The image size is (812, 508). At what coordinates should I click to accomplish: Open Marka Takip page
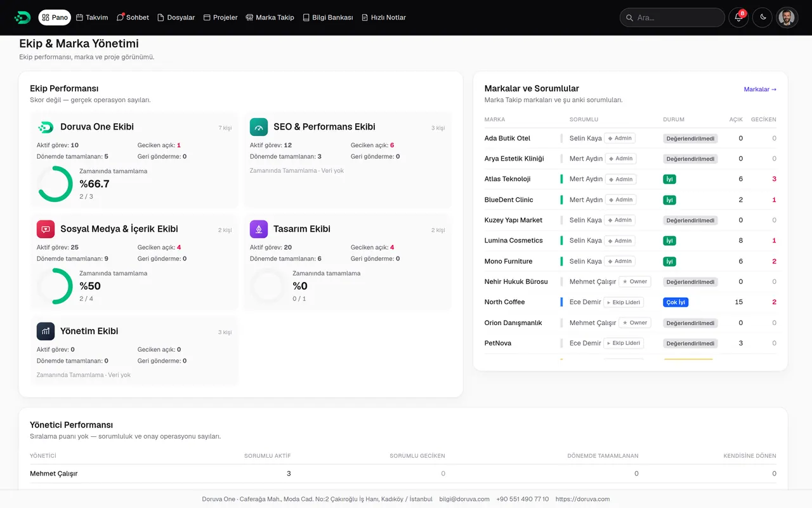pos(270,17)
